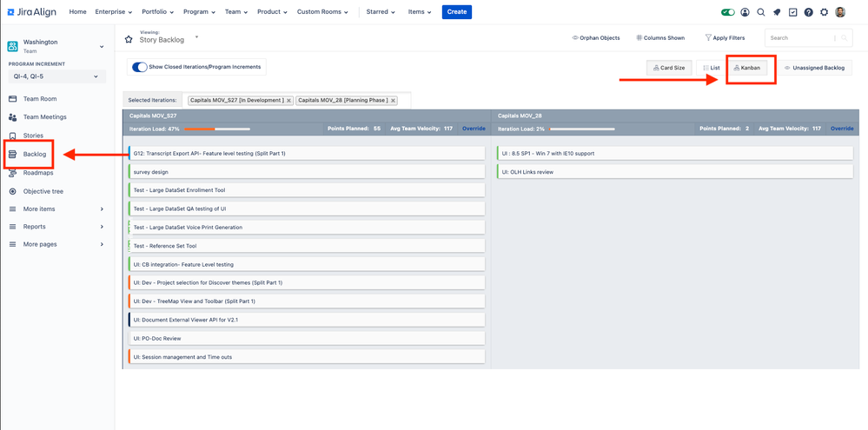Click the blue Create button
This screenshot has height=430, width=868.
coord(457,11)
